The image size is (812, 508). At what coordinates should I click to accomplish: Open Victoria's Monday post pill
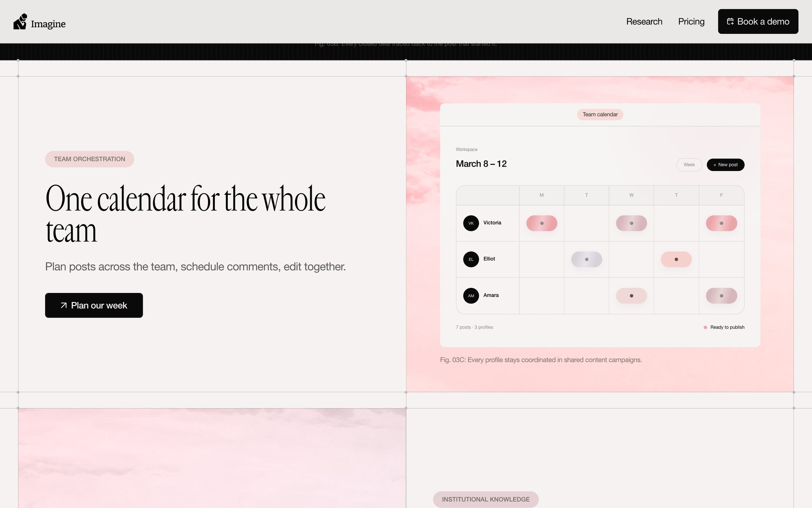[x=542, y=223]
